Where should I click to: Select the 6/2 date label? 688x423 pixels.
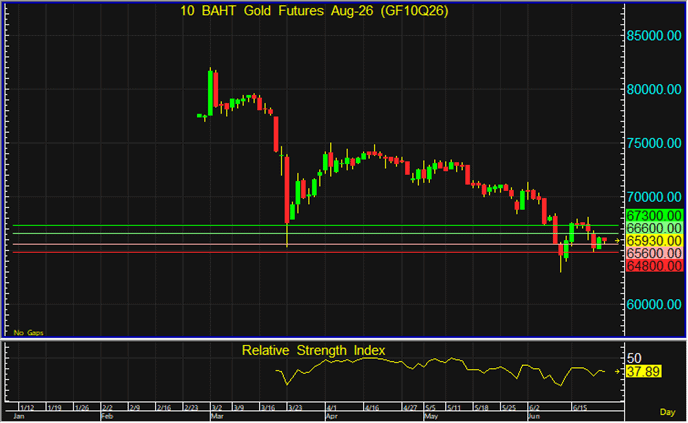coord(534,408)
